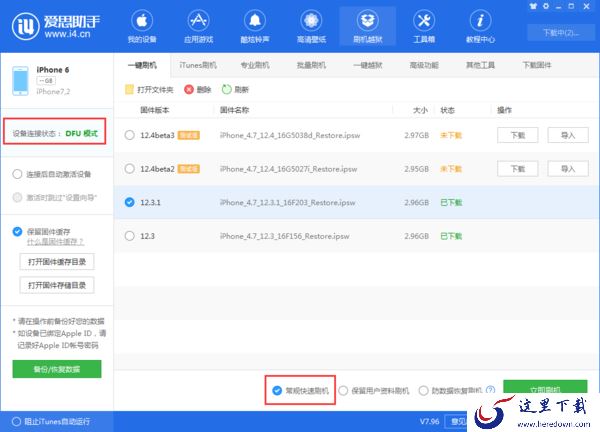Click the red 删除 delete icon
The height and width of the screenshot is (432, 600).
click(x=189, y=90)
